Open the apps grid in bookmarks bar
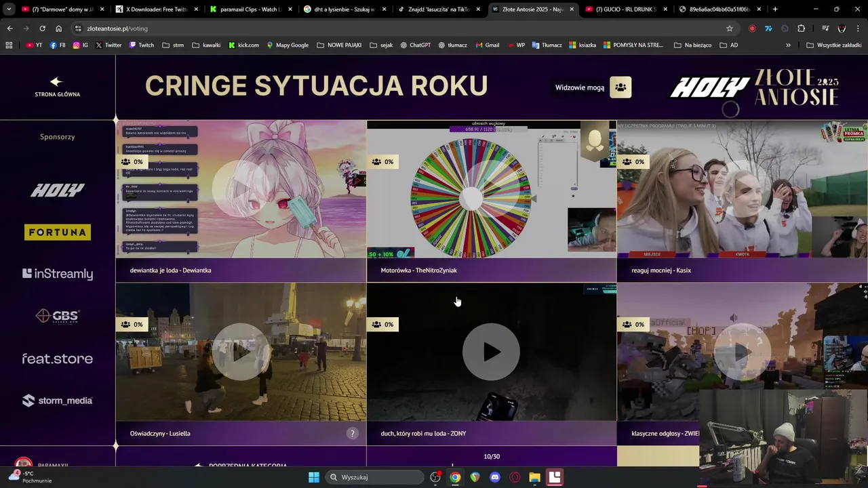868x488 pixels. pyautogui.click(x=9, y=45)
